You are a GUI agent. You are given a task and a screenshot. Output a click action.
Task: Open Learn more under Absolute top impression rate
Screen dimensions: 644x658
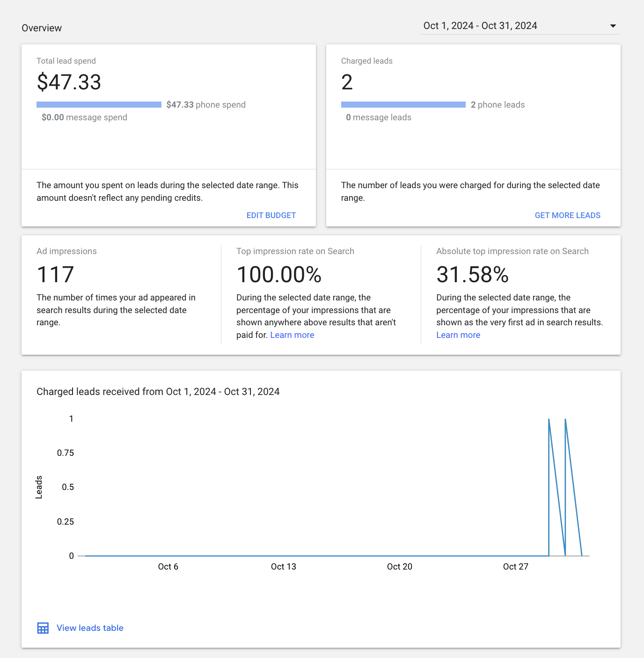(458, 335)
